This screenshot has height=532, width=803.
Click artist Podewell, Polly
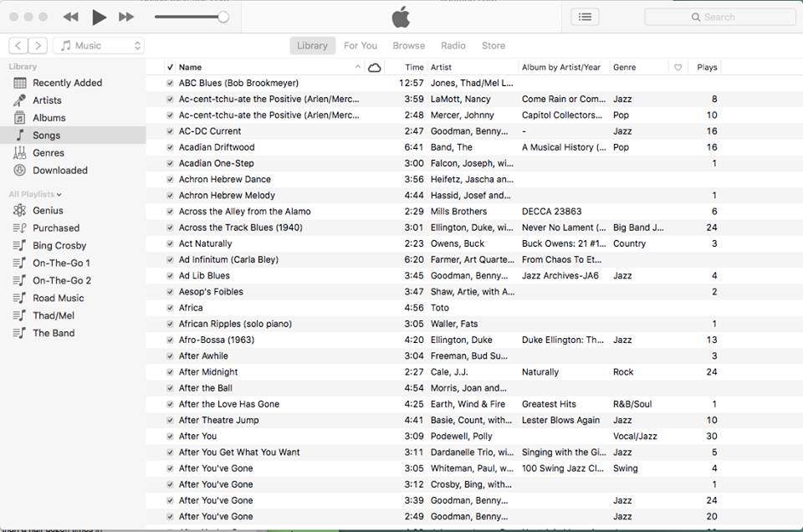click(x=462, y=437)
